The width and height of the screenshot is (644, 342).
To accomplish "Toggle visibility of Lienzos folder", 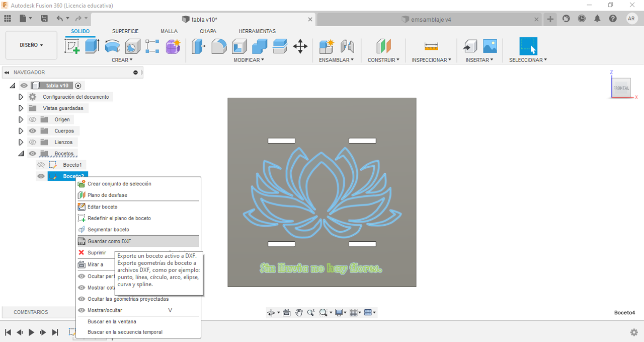I will 33,142.
